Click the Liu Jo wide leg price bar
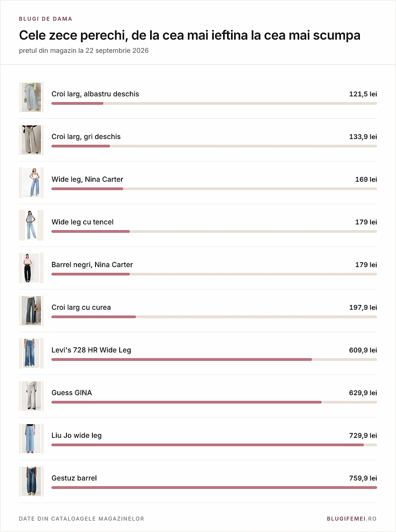Screen dimensions: 396x532 (x=214, y=445)
